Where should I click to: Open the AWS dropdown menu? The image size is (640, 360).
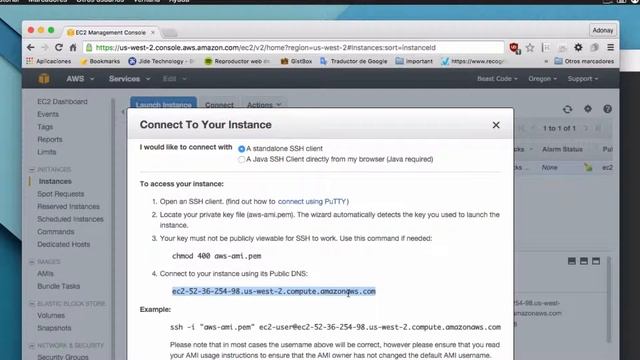coord(80,79)
